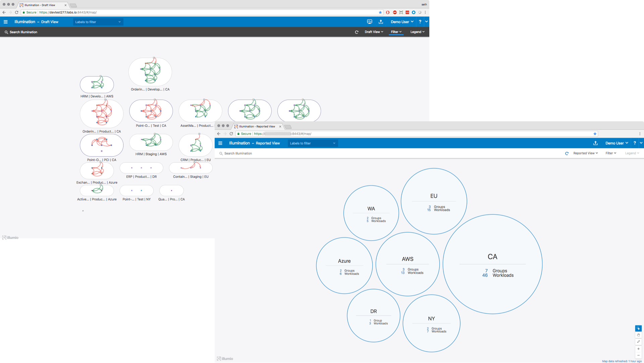644x363 pixels.
Task: Click the export upload icon in Reported View header
Action: pos(596,143)
